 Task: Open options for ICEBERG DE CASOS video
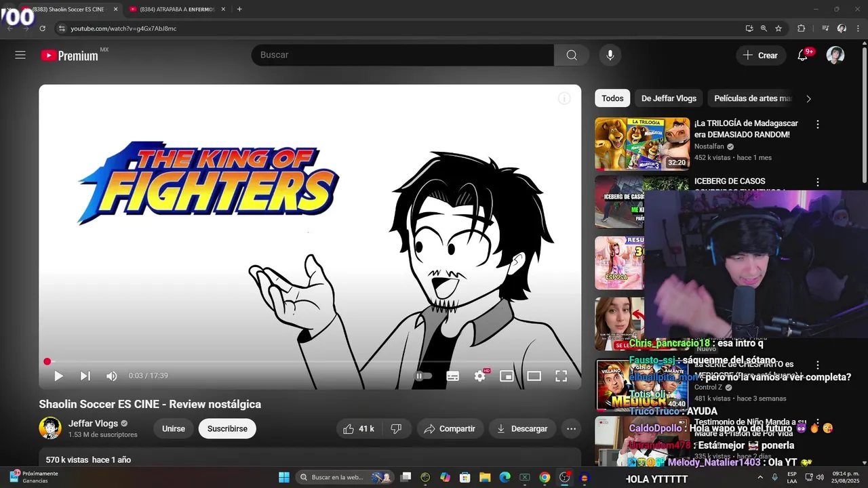pyautogui.click(x=818, y=182)
